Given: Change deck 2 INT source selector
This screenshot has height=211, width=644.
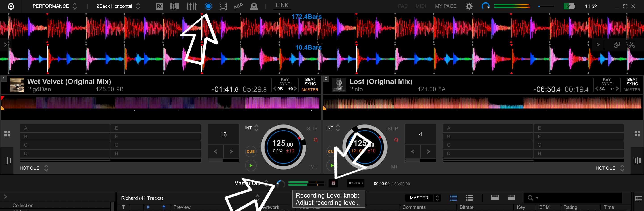Looking at the screenshot, I should click(x=333, y=128).
